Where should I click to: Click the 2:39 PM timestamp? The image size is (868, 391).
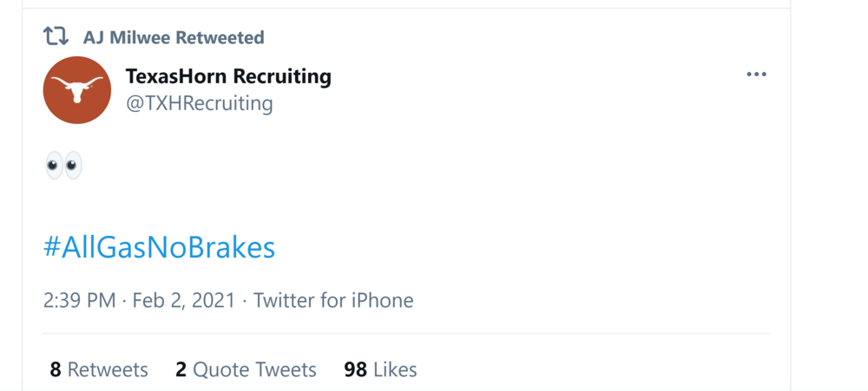pyautogui.click(x=79, y=301)
